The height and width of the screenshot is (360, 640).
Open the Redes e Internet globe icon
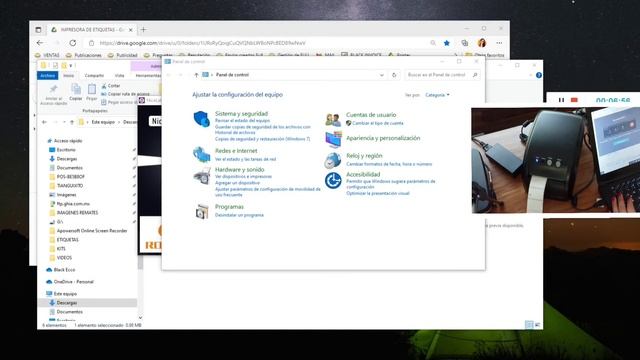tap(201, 155)
